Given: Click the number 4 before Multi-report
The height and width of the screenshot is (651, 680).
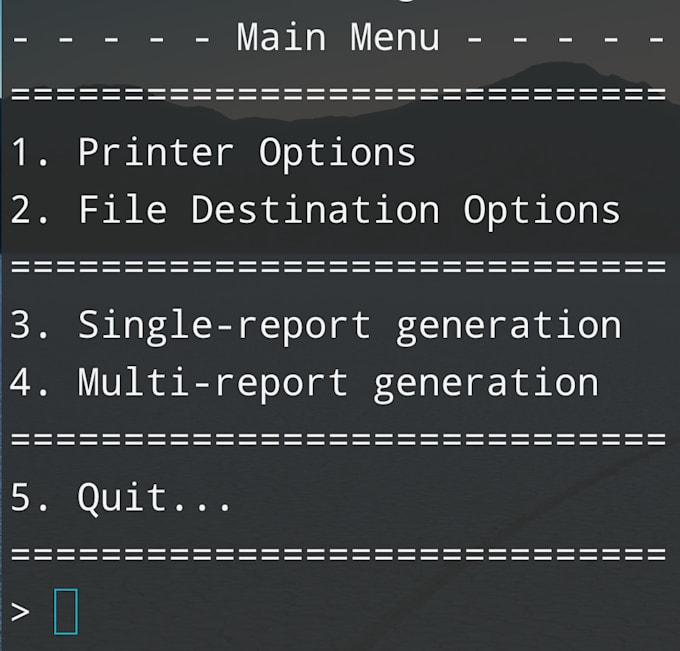Looking at the screenshot, I should [20, 383].
